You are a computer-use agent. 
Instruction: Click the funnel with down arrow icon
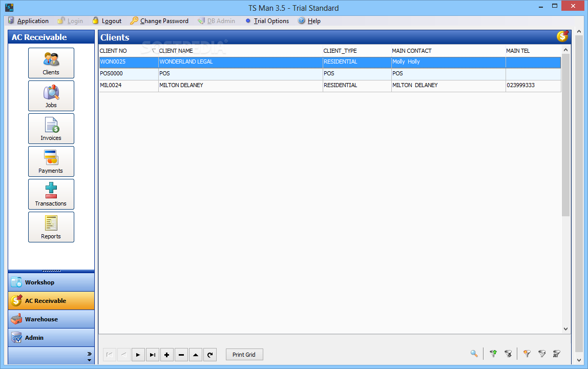click(x=508, y=354)
